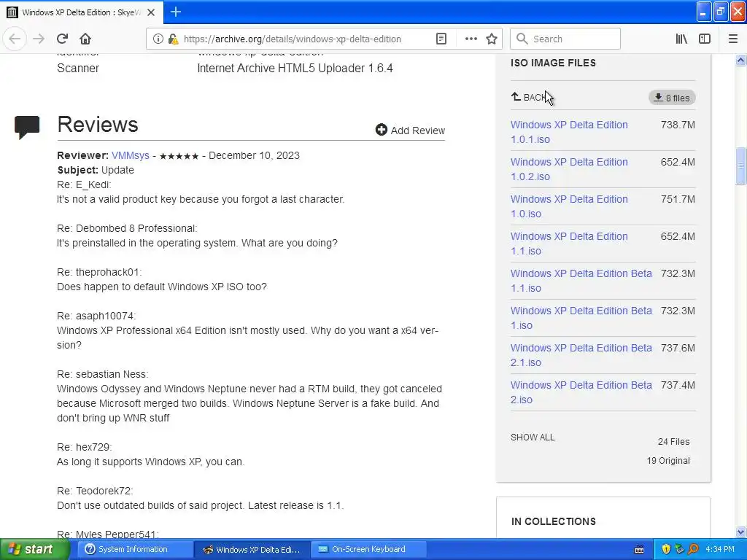The width and height of the screenshot is (747, 560).
Task: Bookmark this page with the star
Action: click(x=492, y=39)
